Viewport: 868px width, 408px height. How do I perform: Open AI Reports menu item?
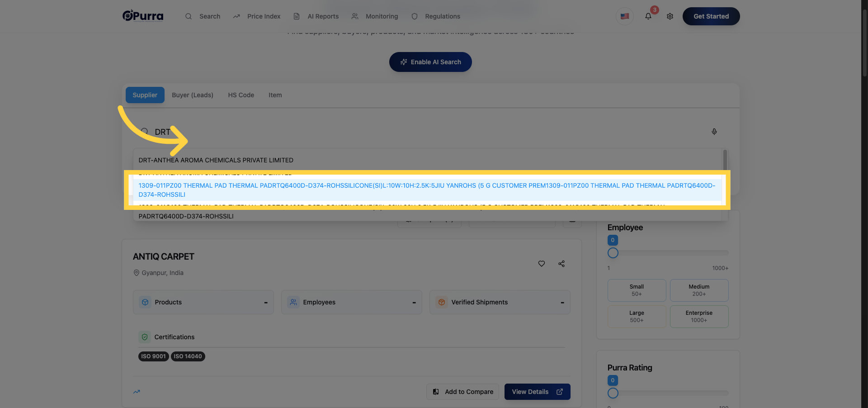323,16
